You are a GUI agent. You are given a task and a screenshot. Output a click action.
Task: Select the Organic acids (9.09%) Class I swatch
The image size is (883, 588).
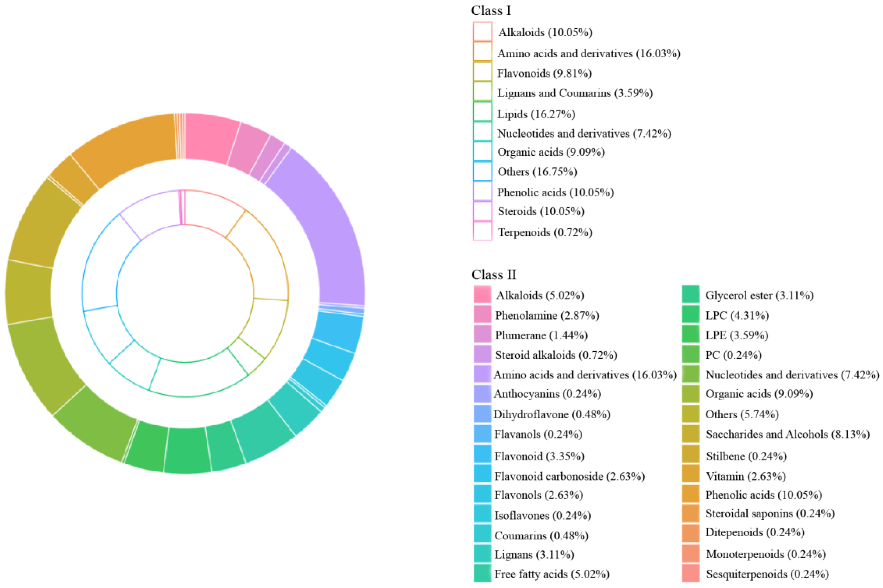482,151
